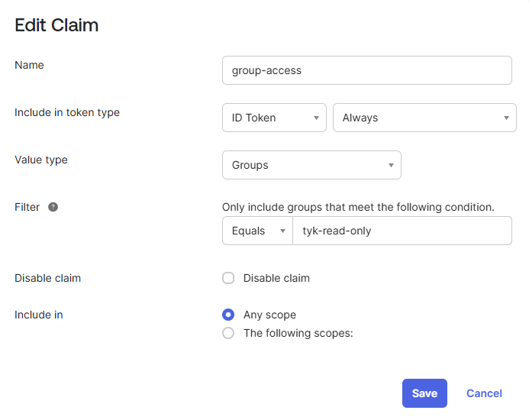The height and width of the screenshot is (420, 529).
Task: Open the ID Token type dropdown
Action: [x=274, y=118]
